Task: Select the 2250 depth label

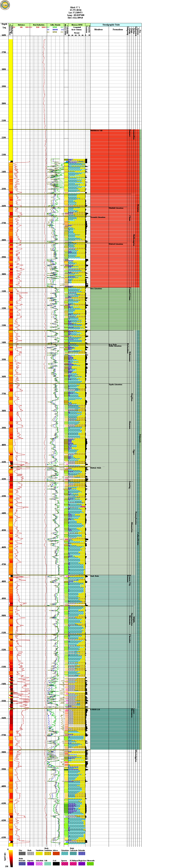Action: click(3, 137)
